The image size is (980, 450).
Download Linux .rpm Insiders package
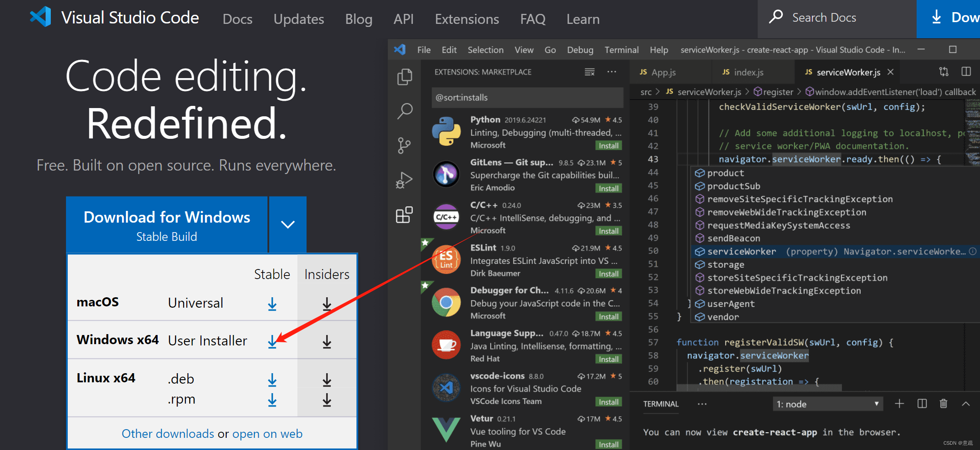[327, 400]
